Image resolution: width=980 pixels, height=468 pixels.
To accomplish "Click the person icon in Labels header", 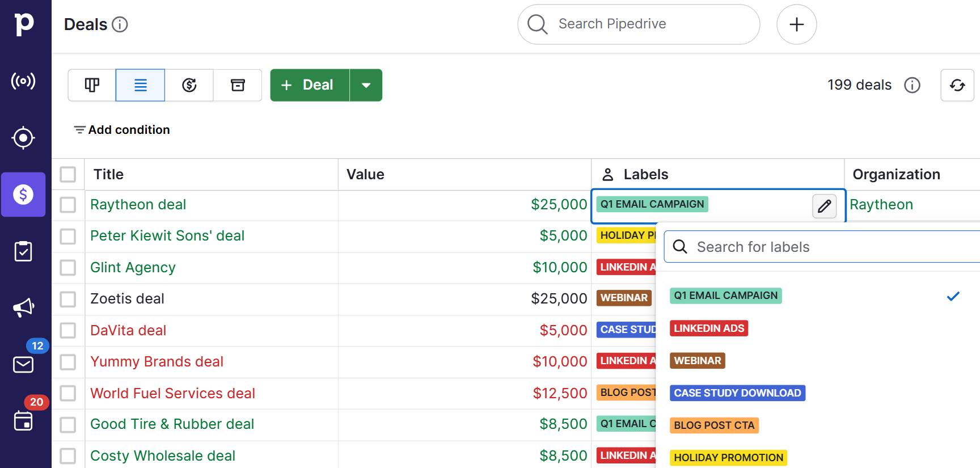I will click(x=607, y=175).
